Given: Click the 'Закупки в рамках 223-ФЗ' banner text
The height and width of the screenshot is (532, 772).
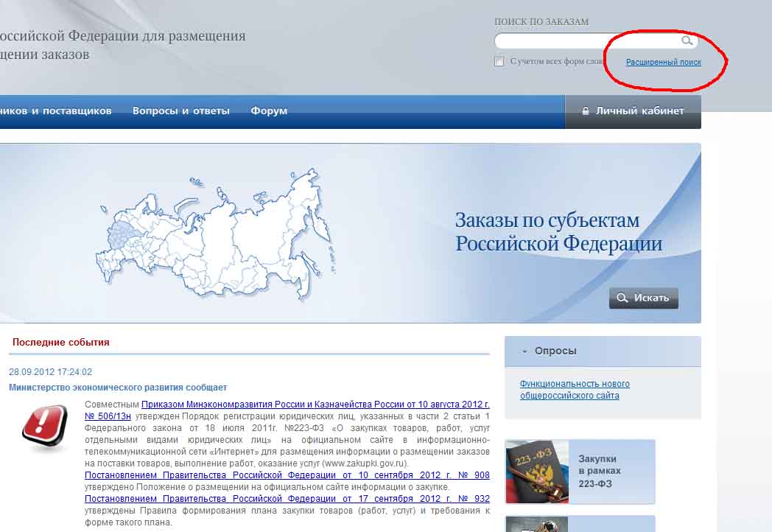Looking at the screenshot, I should click(x=599, y=471).
